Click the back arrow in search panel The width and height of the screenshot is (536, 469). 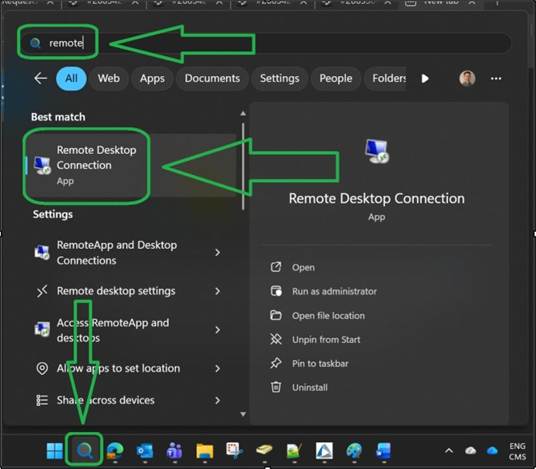[x=40, y=78]
